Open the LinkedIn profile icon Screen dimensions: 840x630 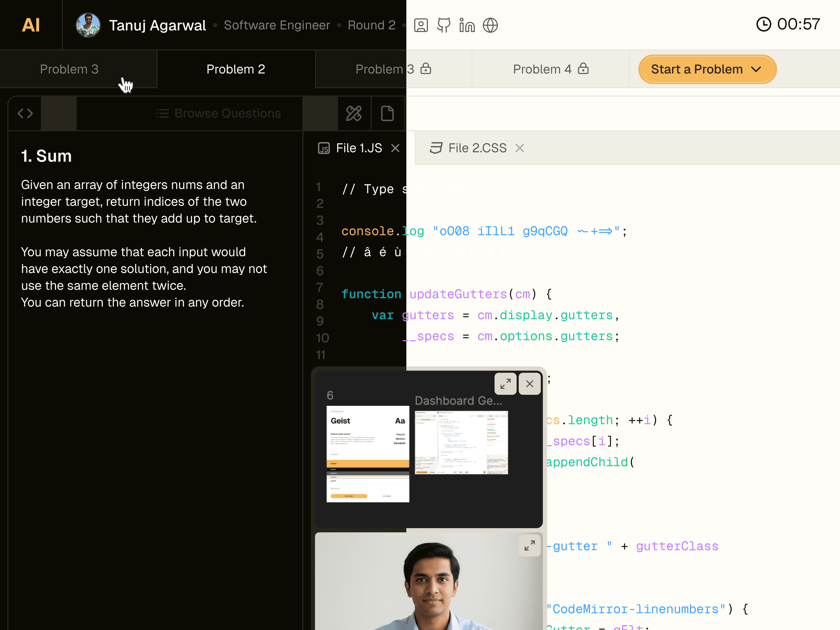pyautogui.click(x=467, y=25)
